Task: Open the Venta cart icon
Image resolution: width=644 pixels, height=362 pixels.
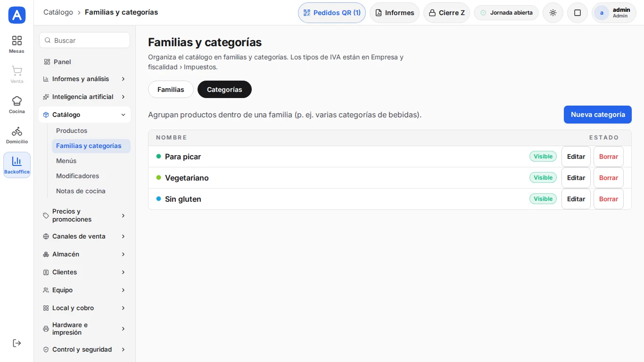Action: (17, 74)
